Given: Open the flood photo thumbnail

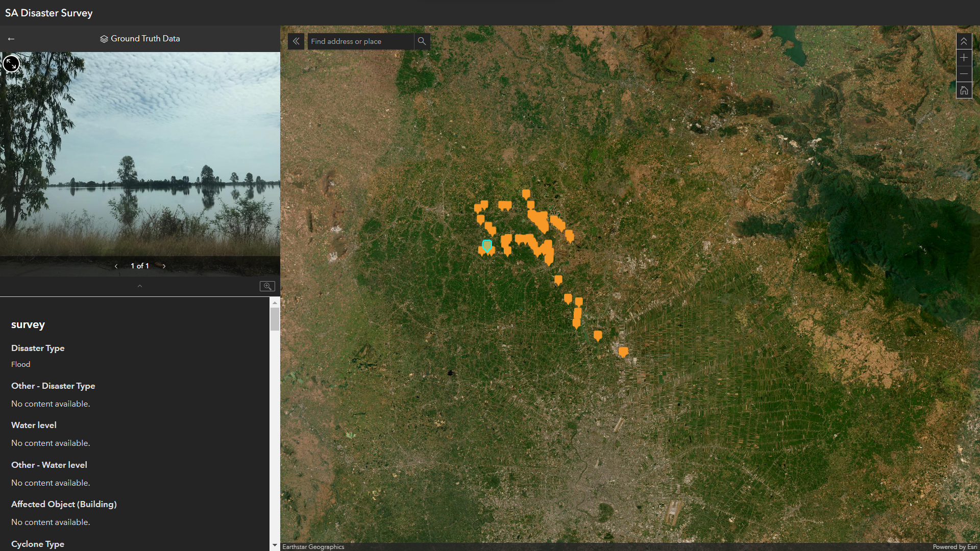Looking at the screenshot, I should [140, 163].
